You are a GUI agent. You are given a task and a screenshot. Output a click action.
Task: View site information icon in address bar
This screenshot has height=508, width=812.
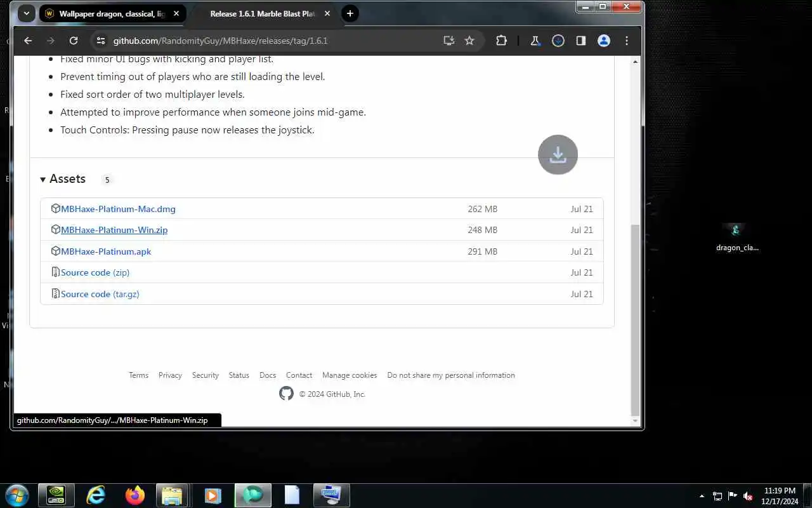100,41
